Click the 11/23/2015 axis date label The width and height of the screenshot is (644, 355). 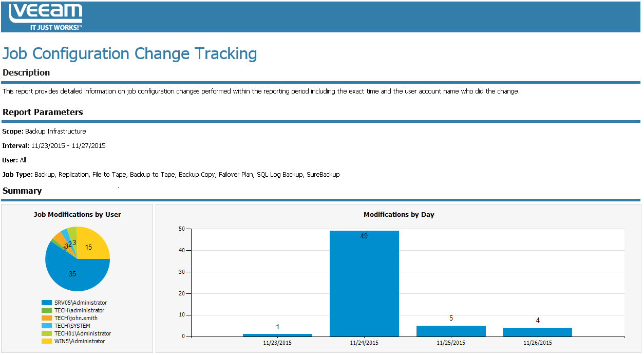(277, 343)
